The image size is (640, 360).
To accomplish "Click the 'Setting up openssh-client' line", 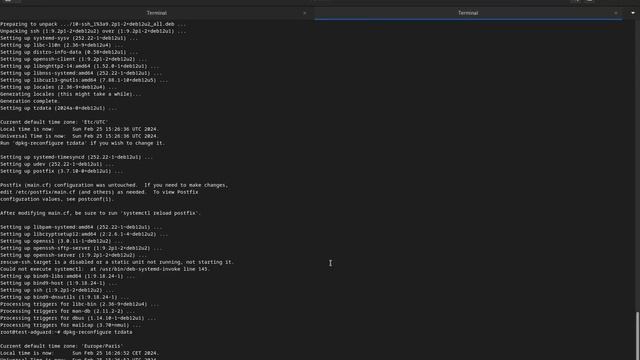I will 74,59.
